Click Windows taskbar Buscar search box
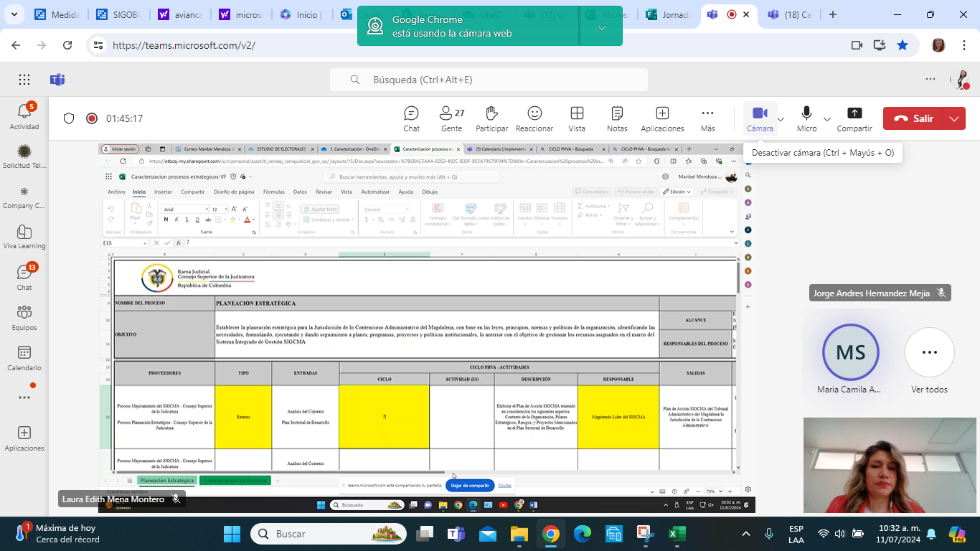Screen dimensions: 980x551 point(329,534)
